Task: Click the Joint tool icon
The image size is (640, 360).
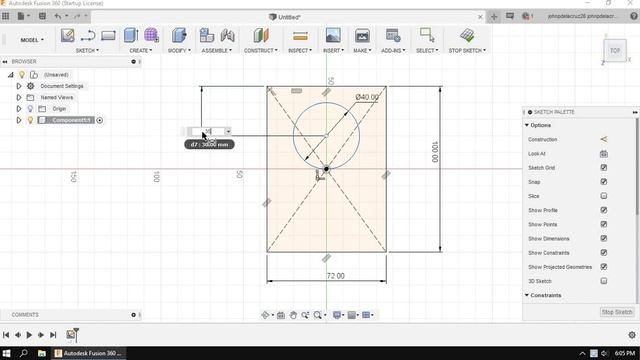Action: [227, 36]
